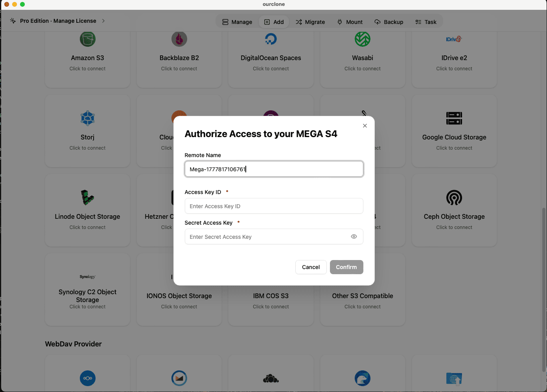The height and width of the screenshot is (392, 547).
Task: Click 'Click to connect' under Wasabi
Action: [x=363, y=69]
